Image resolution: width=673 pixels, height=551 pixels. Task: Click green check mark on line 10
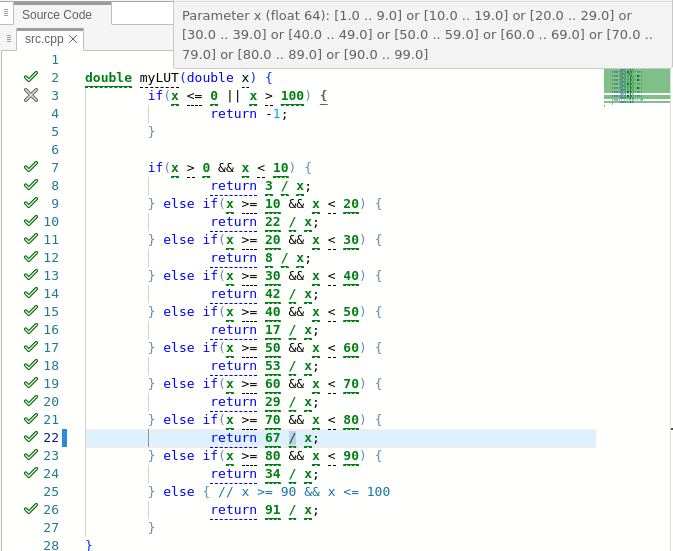(31, 221)
